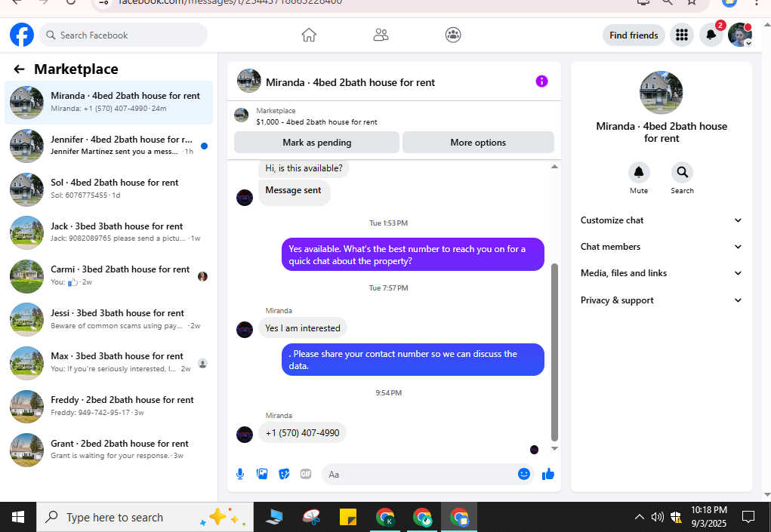Click taskbar clock showing 10:18 PM

708,517
